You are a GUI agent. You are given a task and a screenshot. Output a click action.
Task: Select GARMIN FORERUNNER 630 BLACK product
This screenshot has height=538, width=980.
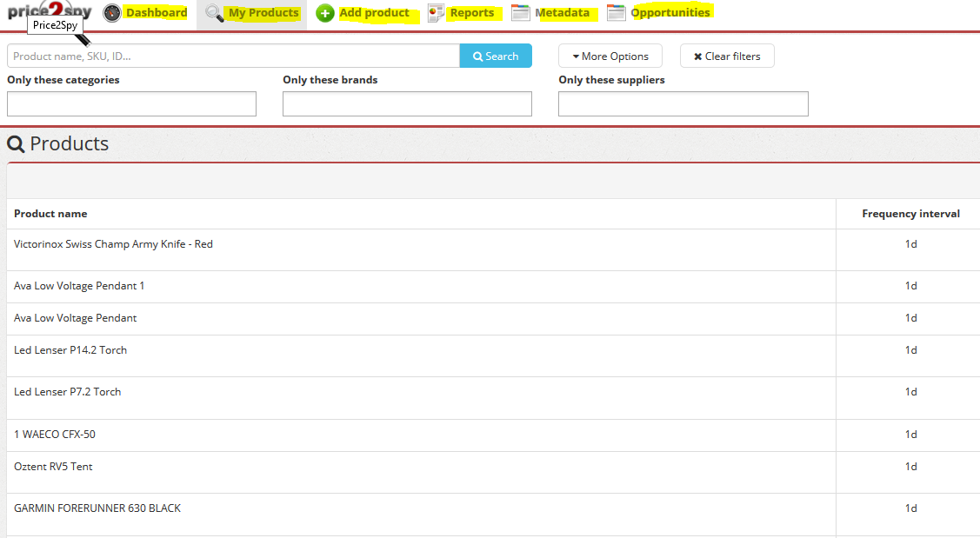tap(97, 508)
